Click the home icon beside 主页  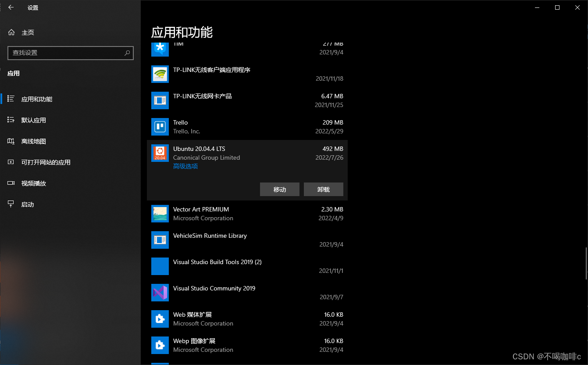(11, 32)
